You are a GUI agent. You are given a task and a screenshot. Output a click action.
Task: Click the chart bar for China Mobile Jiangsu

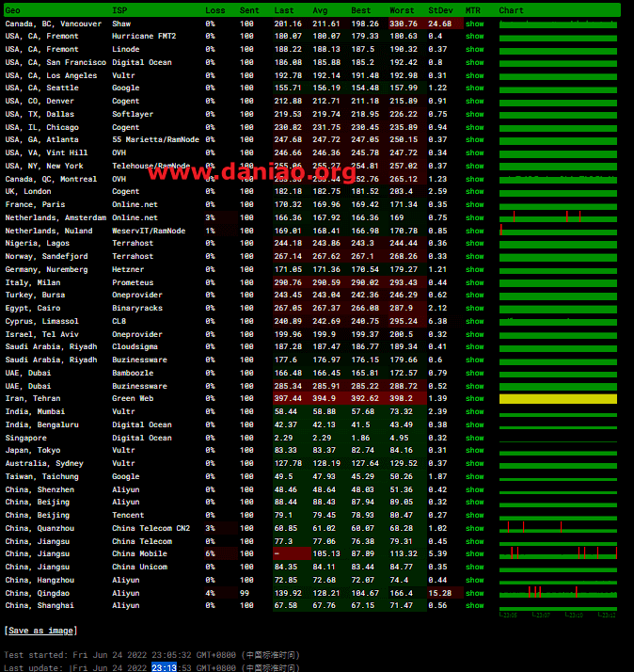[558, 553]
